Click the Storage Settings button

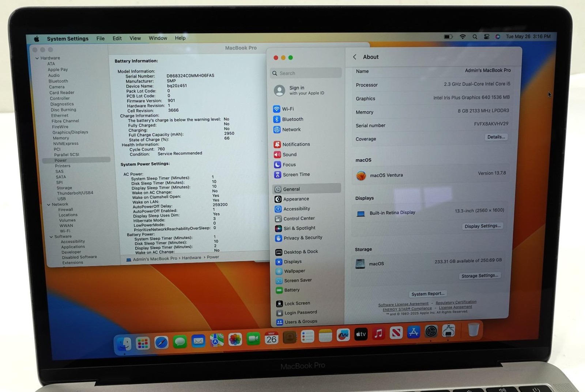[480, 276]
